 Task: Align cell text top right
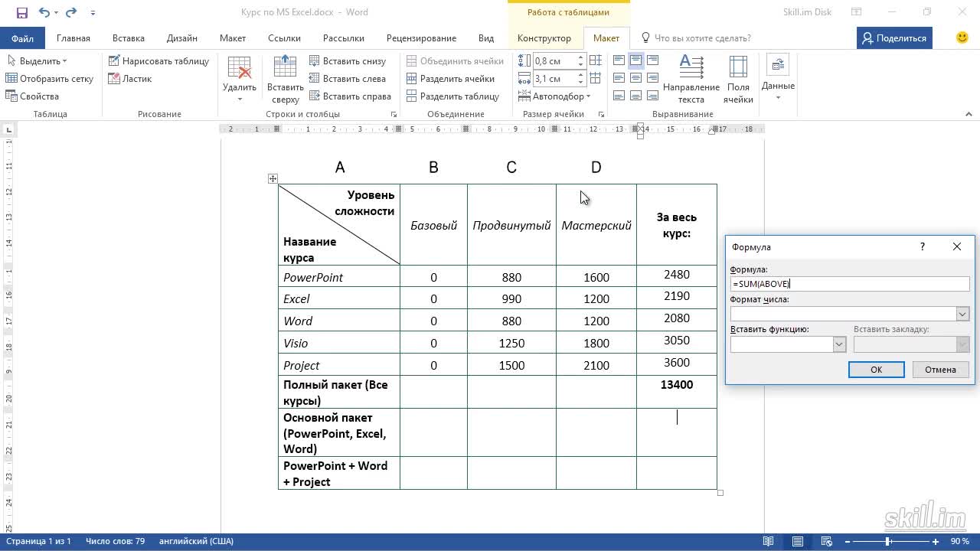click(x=652, y=60)
